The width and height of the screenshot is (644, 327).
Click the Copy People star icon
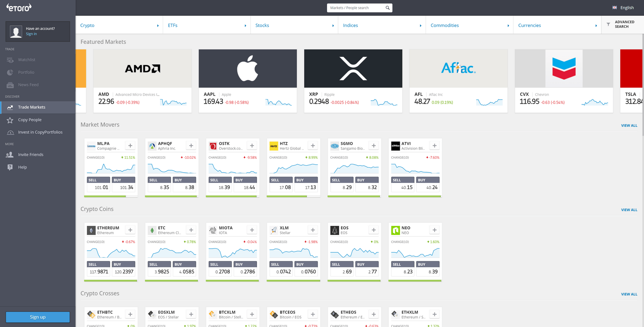[10, 120]
